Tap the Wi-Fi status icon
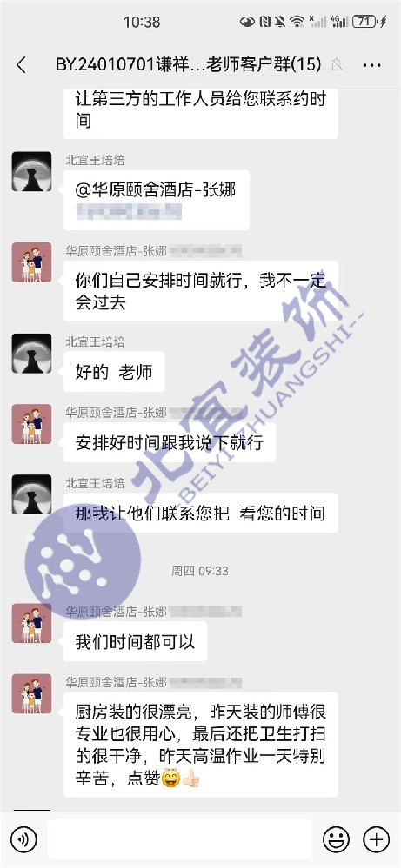Viewport: 401px width, 868px height. point(297,22)
